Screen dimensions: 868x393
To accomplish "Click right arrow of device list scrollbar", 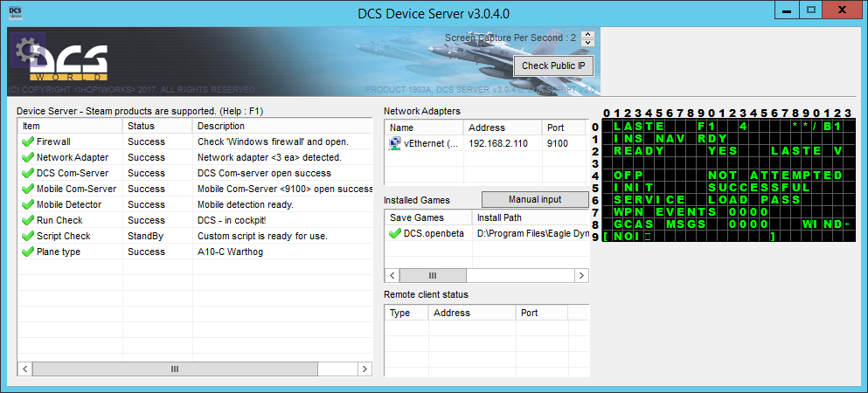I will tap(365, 369).
